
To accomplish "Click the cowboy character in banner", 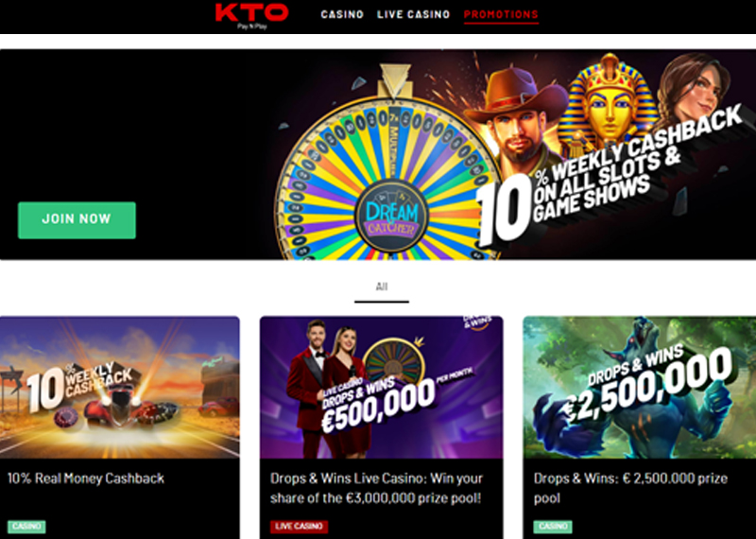I will coord(517,121).
